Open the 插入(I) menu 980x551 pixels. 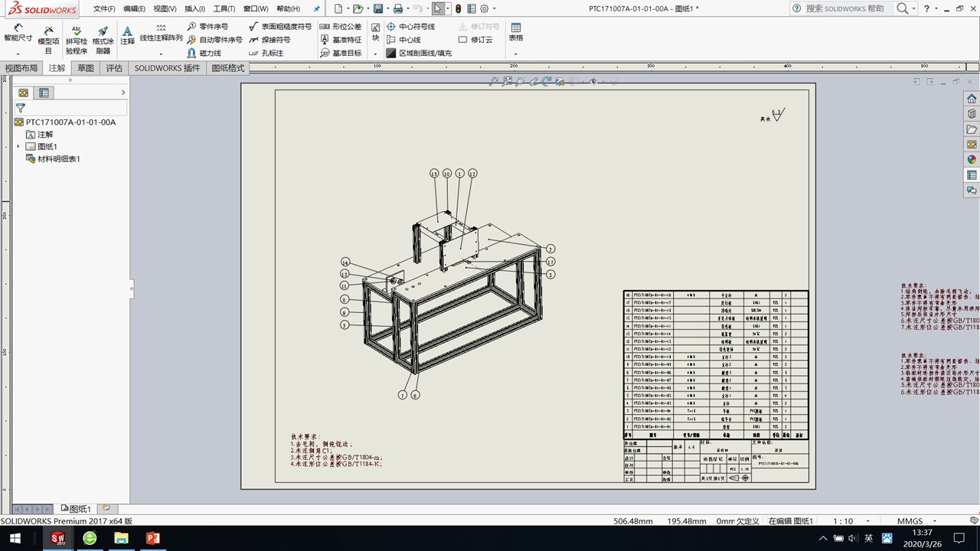pos(194,8)
